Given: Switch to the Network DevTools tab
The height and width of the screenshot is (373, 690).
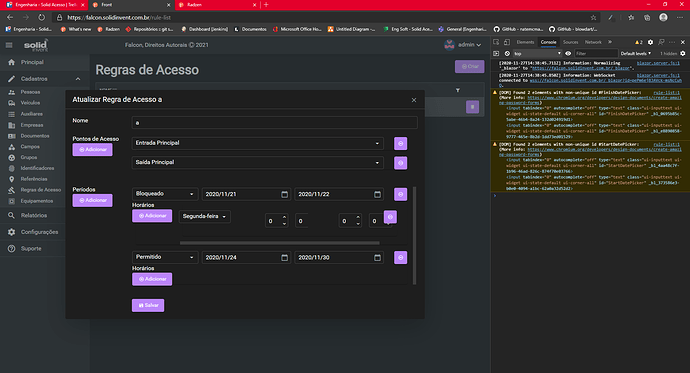Looking at the screenshot, I should (x=593, y=42).
